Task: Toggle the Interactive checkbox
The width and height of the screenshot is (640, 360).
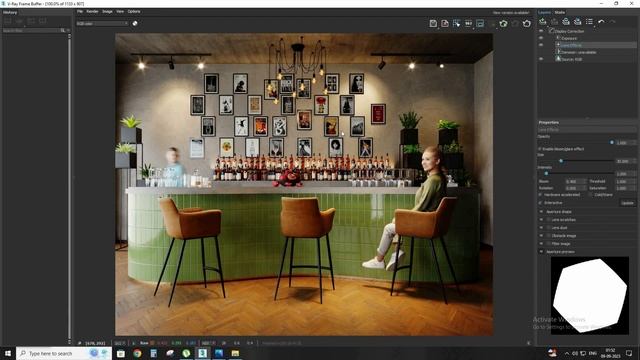Action: 540,202
